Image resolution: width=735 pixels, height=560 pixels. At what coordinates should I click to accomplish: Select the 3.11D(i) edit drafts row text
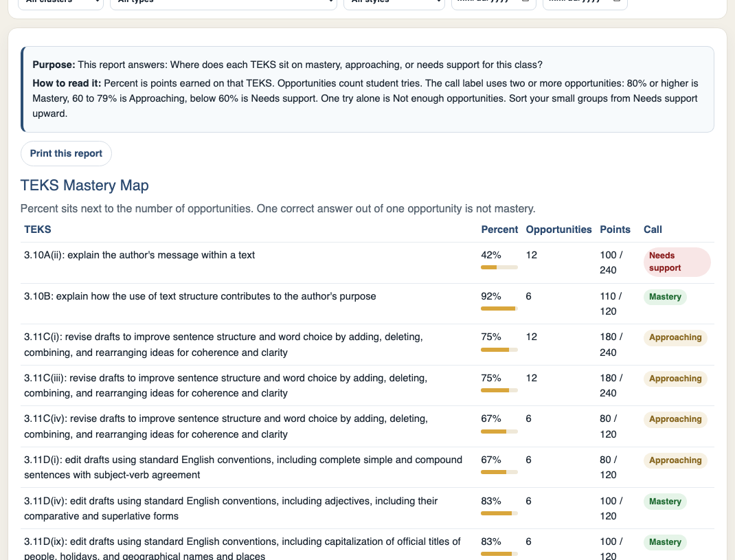(x=242, y=467)
